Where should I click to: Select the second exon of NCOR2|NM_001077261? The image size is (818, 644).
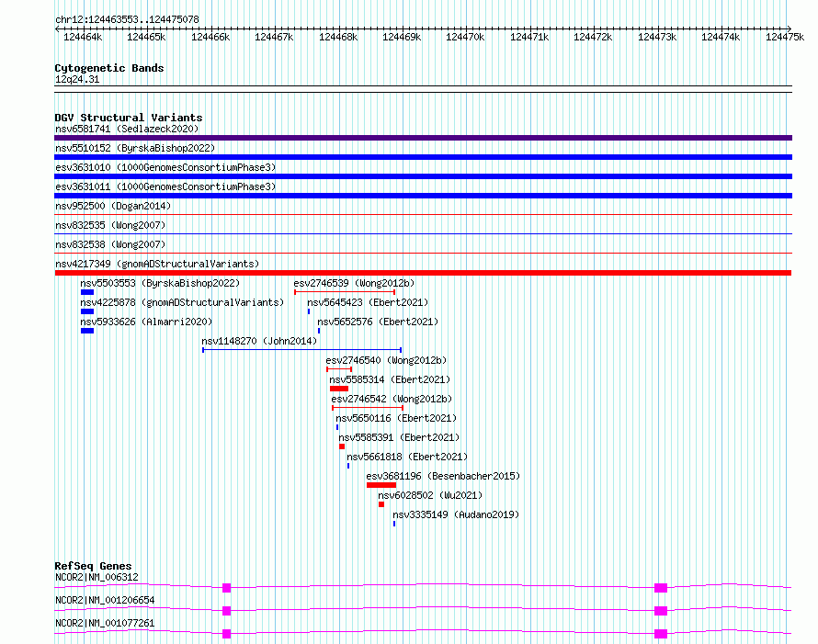tap(661, 634)
